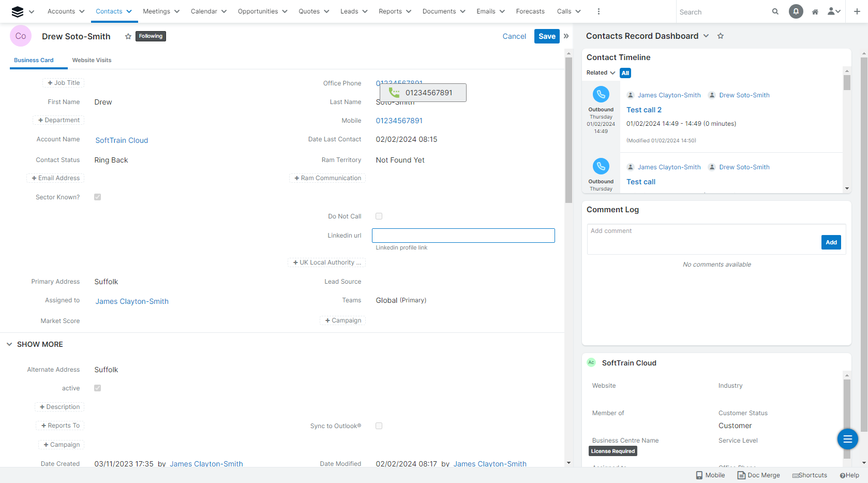This screenshot has height=483, width=868.
Task: Select the All timeline filter
Action: click(x=625, y=73)
